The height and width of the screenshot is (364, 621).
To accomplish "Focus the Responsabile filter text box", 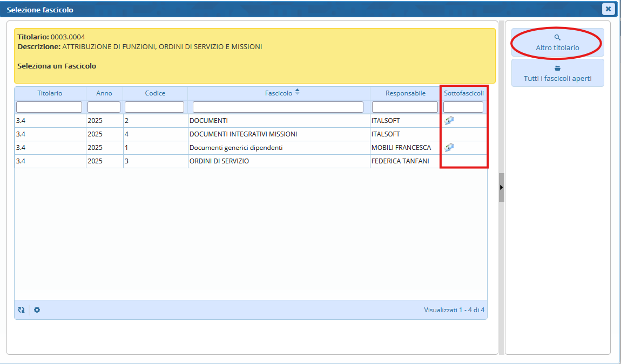I will tap(405, 107).
